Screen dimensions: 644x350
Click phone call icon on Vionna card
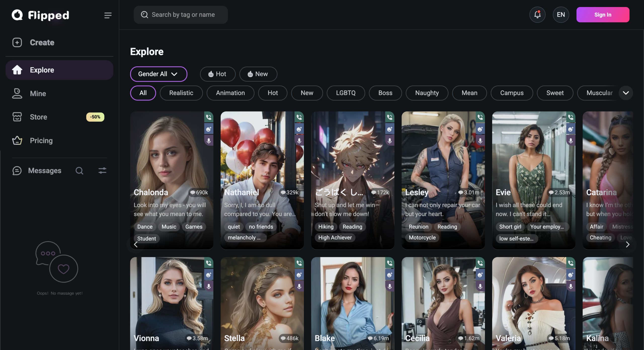[x=209, y=263]
